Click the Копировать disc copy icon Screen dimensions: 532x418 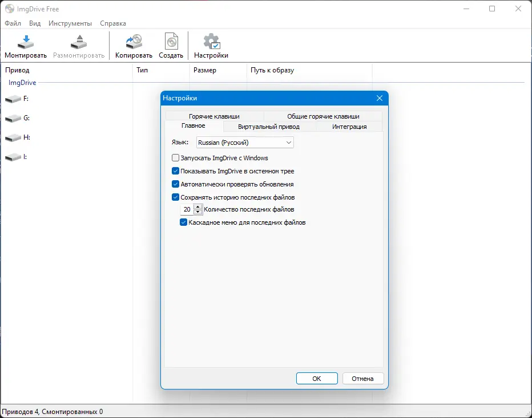pos(134,42)
